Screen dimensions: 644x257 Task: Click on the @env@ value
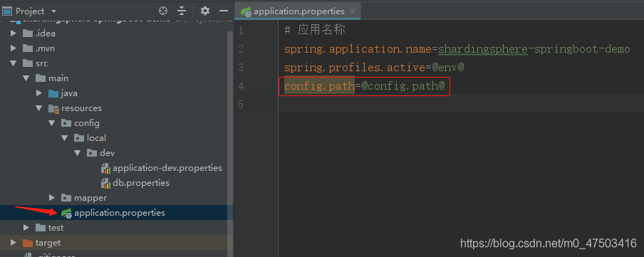point(447,68)
